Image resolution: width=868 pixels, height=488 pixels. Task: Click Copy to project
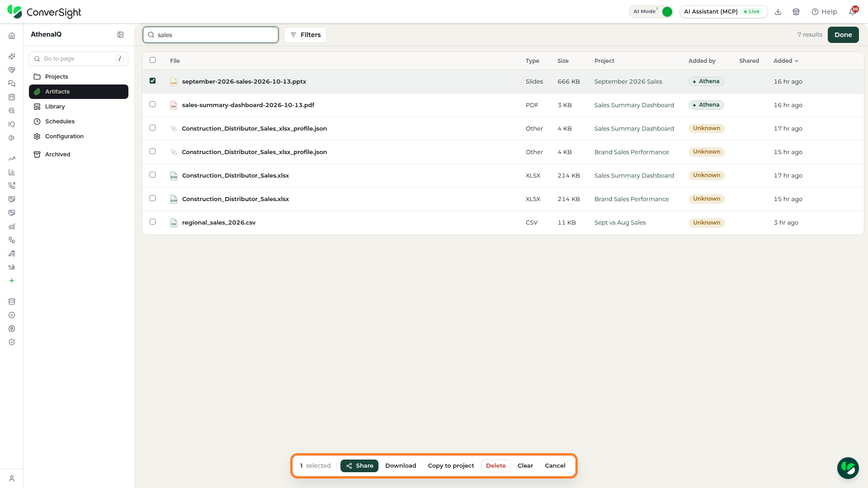451,466
